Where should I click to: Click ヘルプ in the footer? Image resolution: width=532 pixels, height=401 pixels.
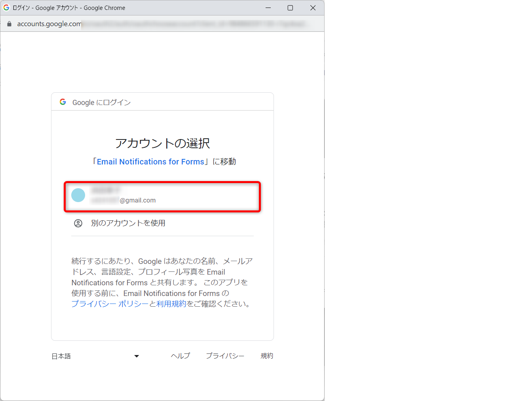tap(180, 356)
